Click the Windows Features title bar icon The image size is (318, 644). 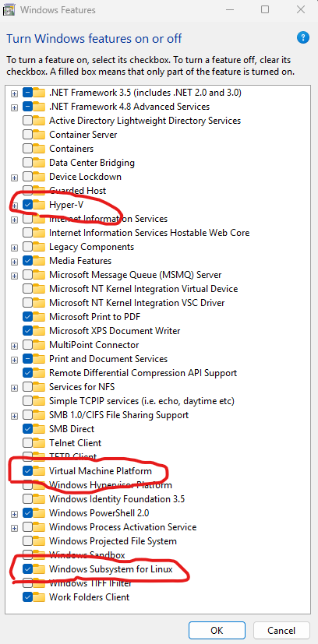(x=10, y=10)
